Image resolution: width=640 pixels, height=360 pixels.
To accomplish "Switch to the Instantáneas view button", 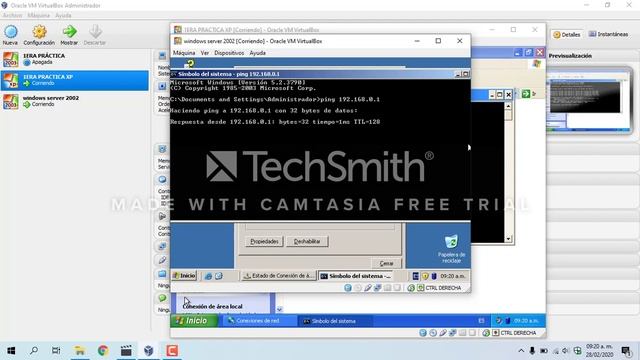I will [608, 34].
